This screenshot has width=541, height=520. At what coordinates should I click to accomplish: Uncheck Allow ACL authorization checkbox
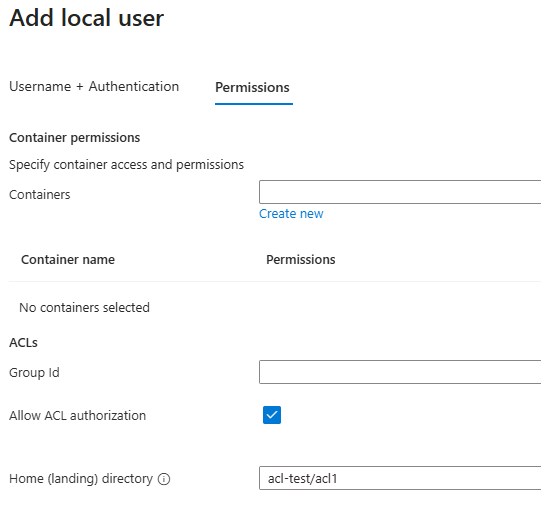point(272,415)
